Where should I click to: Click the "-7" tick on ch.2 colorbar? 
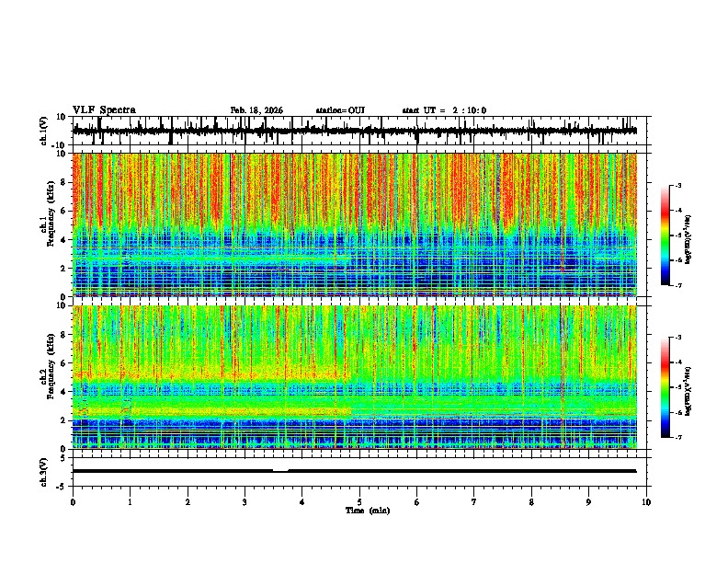[678, 438]
